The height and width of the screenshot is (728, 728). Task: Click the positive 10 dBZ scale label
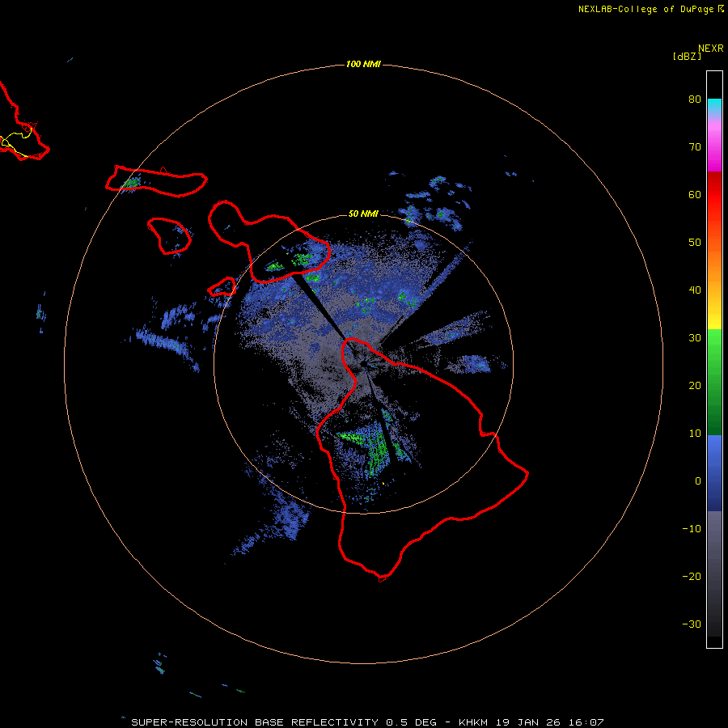point(695,434)
